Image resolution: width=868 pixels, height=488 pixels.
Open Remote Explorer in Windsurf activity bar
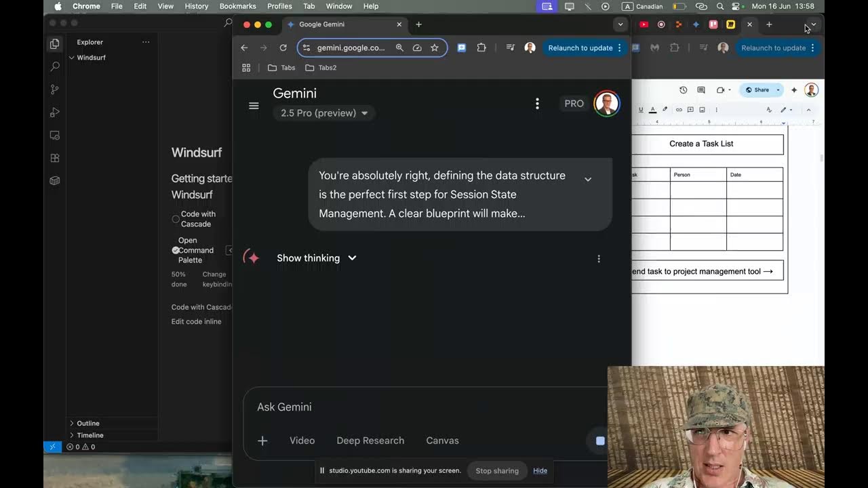tap(55, 136)
